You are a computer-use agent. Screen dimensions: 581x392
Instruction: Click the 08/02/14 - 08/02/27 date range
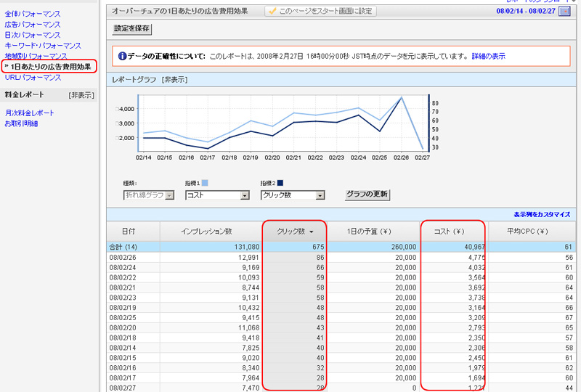[525, 12]
